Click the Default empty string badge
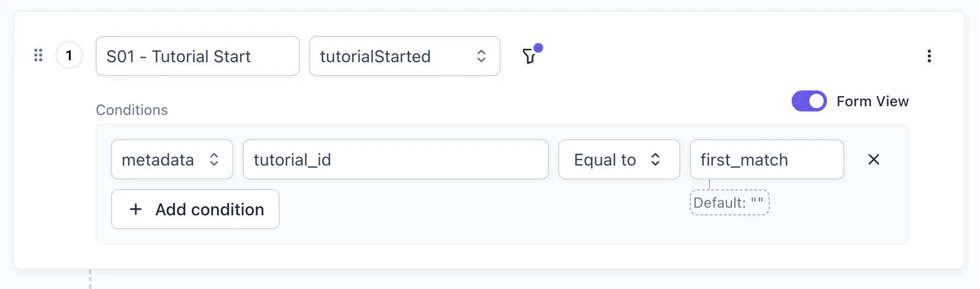The image size is (980, 289). click(729, 202)
